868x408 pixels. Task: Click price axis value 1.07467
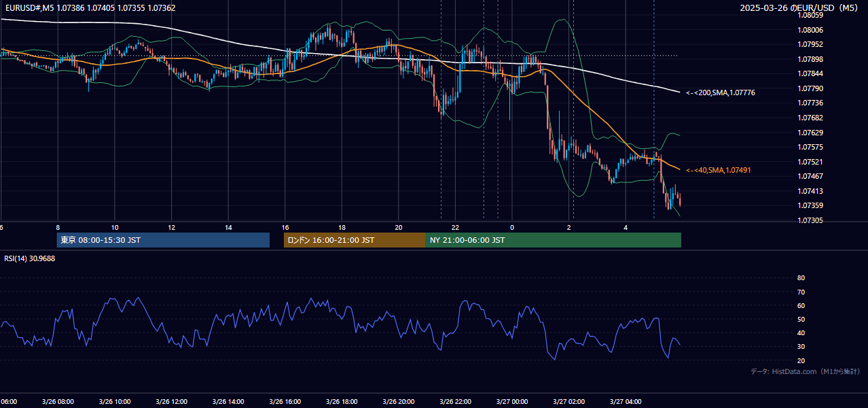[810, 176]
